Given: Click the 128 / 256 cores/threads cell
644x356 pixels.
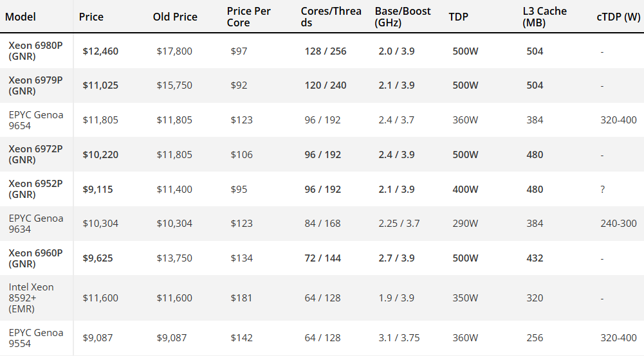Looking at the screenshot, I should (x=326, y=51).
